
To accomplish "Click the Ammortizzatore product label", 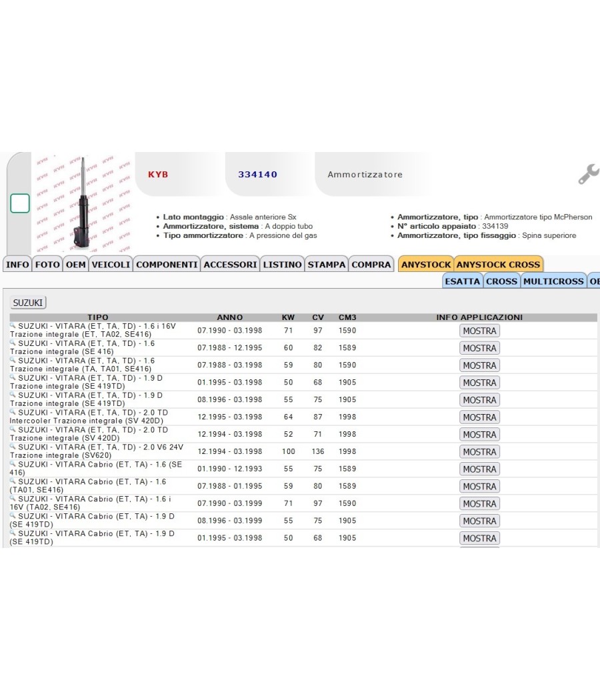I will pyautogui.click(x=365, y=175).
